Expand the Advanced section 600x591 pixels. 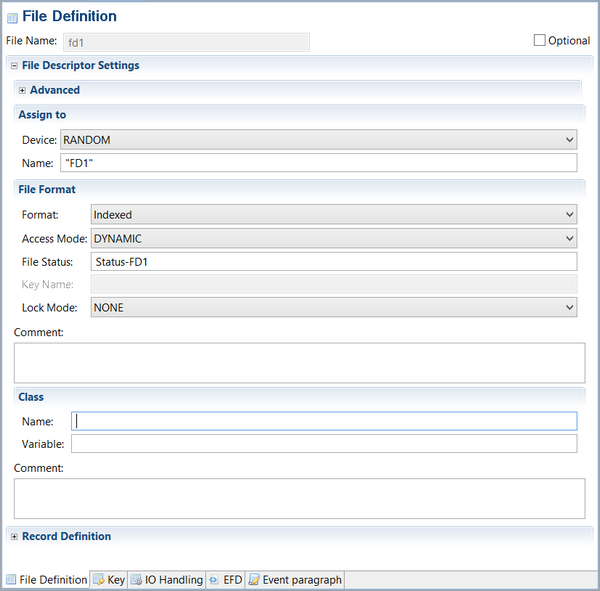(x=22, y=90)
